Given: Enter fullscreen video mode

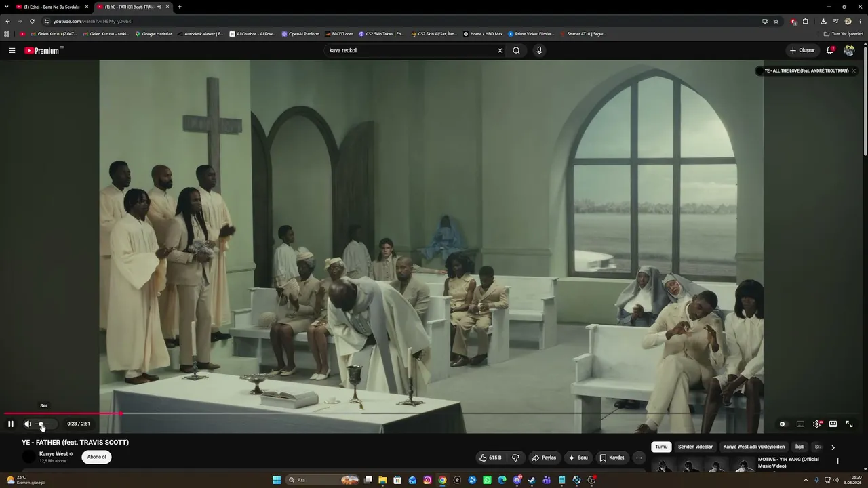Looking at the screenshot, I should click(849, 424).
